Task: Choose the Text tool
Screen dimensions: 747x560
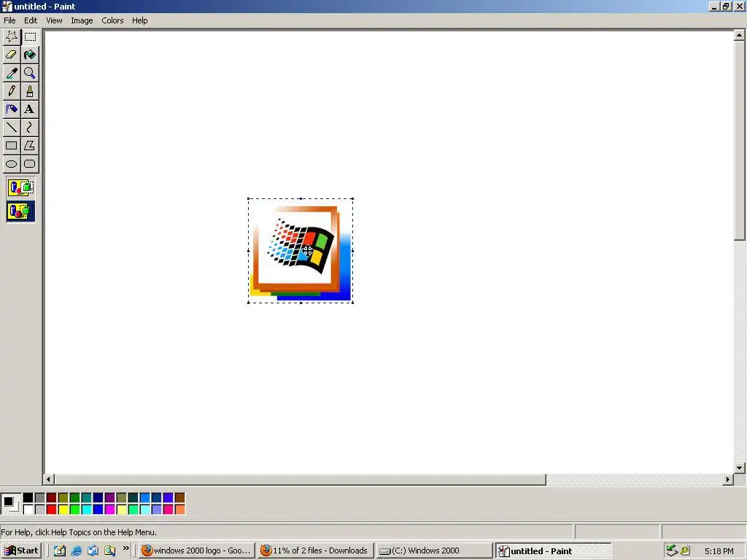Action: (x=29, y=109)
